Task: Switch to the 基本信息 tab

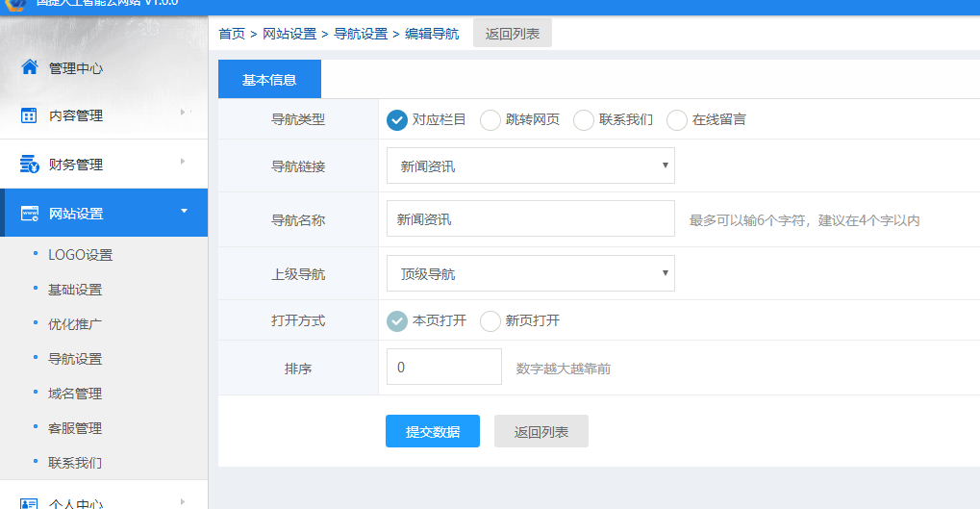Action: pos(269,80)
